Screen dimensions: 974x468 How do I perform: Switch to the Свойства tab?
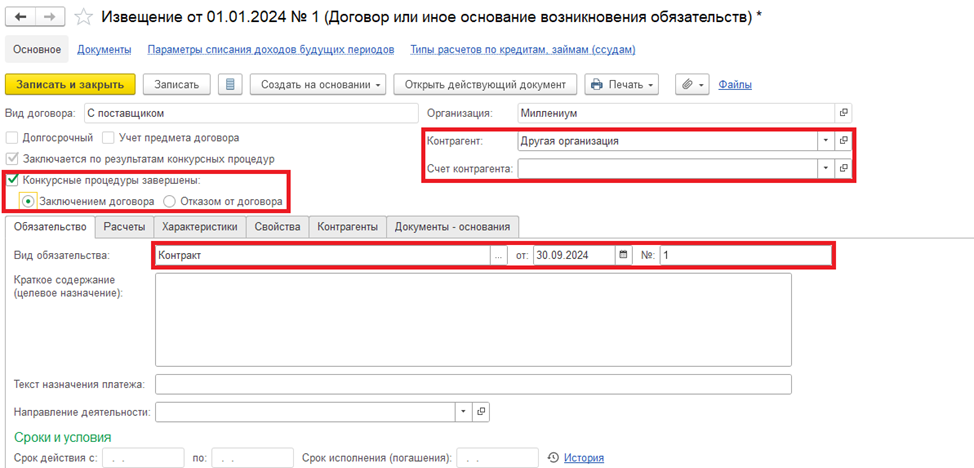(x=278, y=227)
